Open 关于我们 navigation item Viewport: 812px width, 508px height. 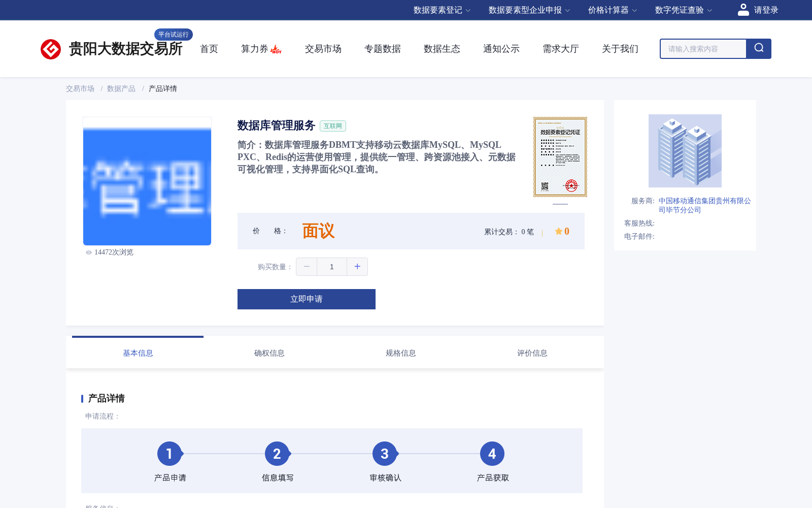[x=620, y=49]
